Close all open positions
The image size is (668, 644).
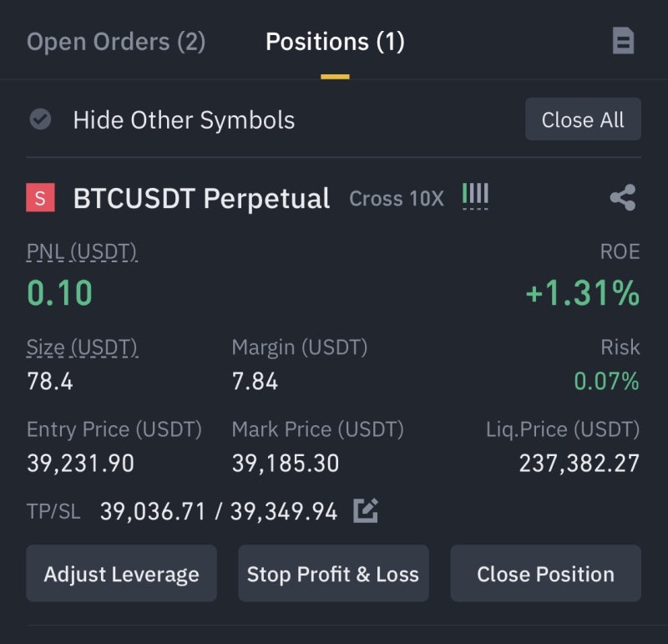click(x=583, y=119)
